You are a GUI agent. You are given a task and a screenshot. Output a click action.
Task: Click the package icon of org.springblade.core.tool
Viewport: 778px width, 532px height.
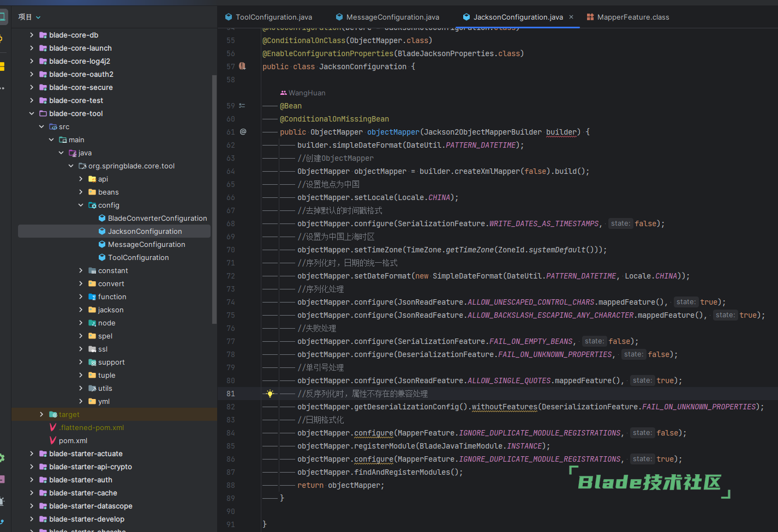pyautogui.click(x=82, y=166)
